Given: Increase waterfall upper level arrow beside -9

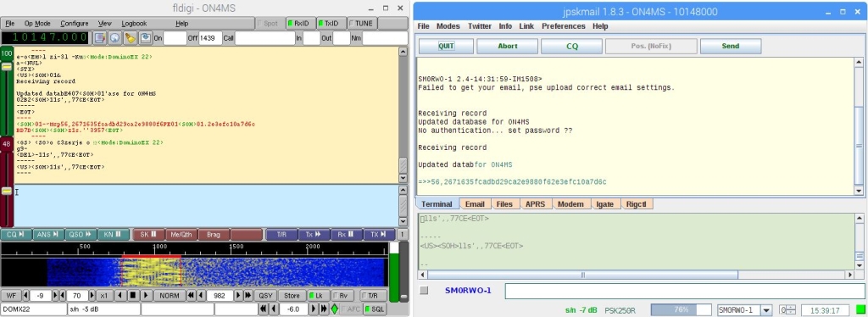Looking at the screenshot, I should [x=55, y=296].
